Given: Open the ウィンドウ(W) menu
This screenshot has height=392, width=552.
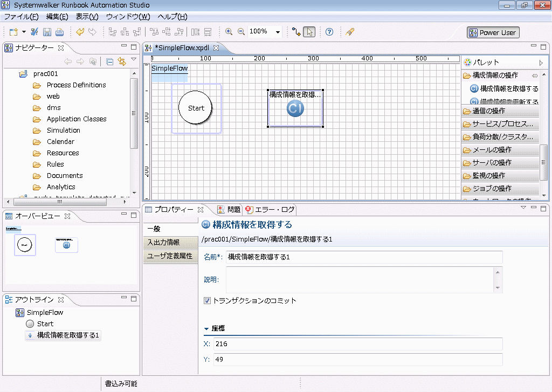Looking at the screenshot, I should [x=128, y=17].
